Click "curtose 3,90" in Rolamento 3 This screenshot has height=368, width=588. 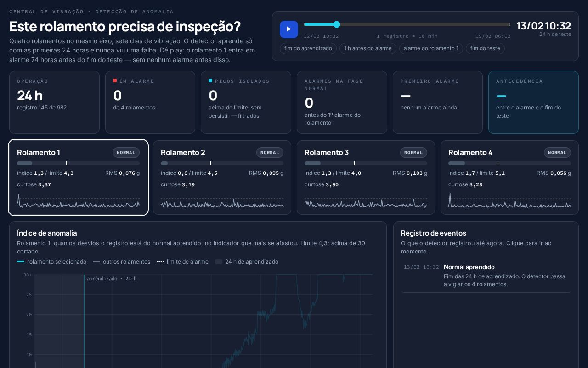pos(321,184)
